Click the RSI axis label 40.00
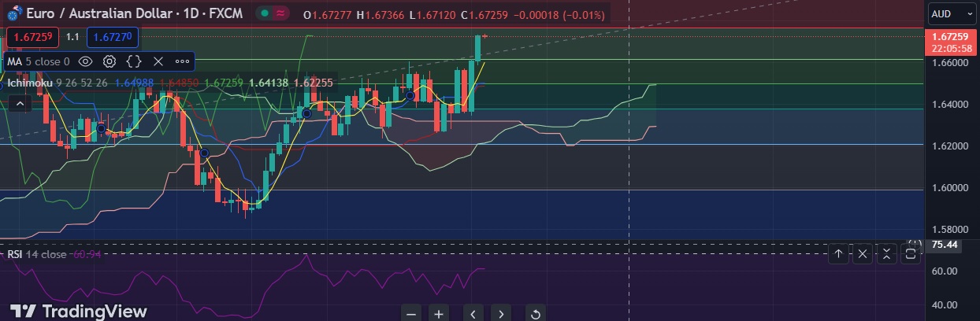The image size is (980, 321). (x=944, y=305)
